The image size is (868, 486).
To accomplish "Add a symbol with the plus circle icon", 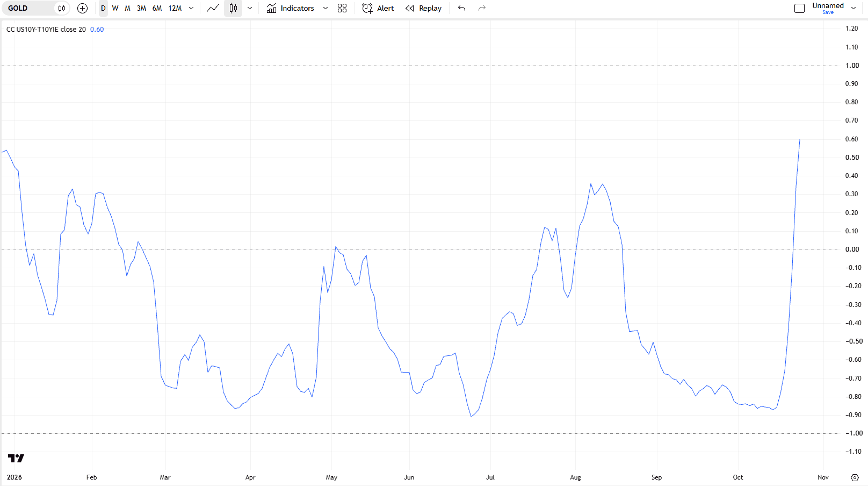I will click(82, 8).
